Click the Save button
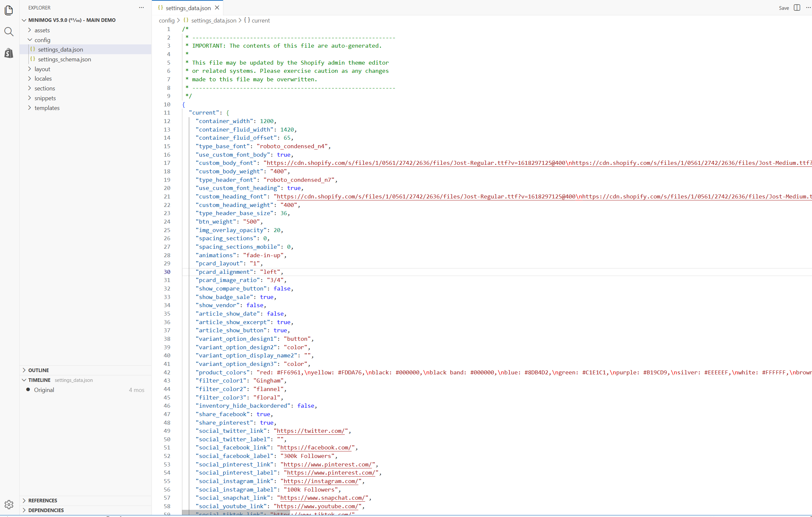812x517 pixels. (x=784, y=8)
